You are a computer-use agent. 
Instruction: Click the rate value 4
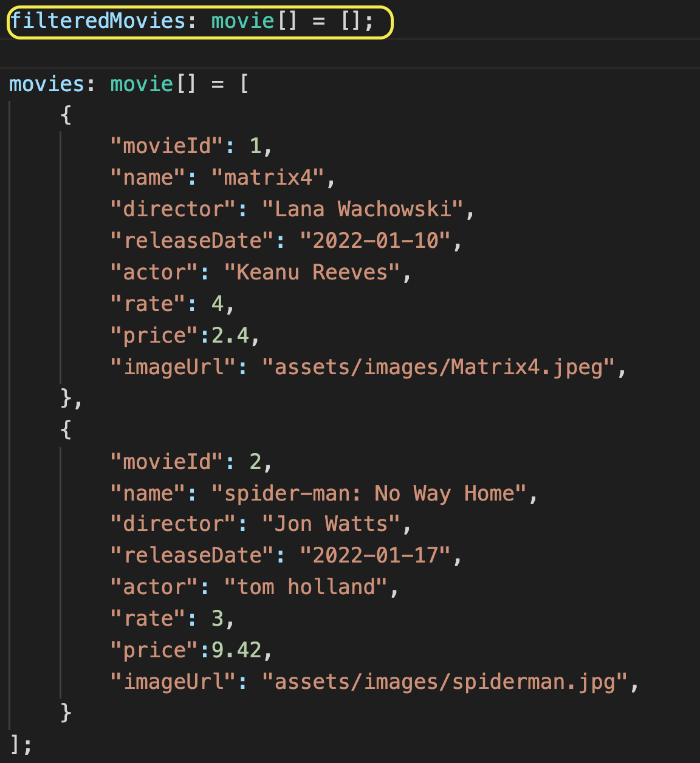(218, 304)
